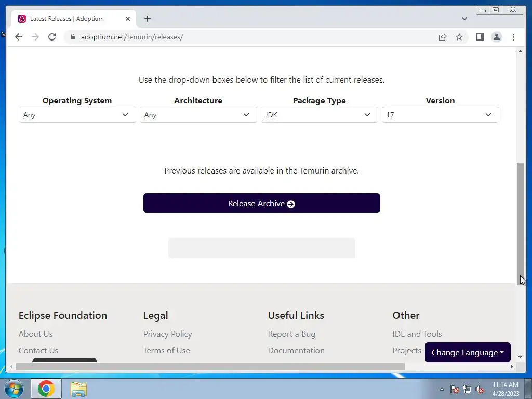Open the Version dropdown
This screenshot has width=532, height=399.
[441, 115]
